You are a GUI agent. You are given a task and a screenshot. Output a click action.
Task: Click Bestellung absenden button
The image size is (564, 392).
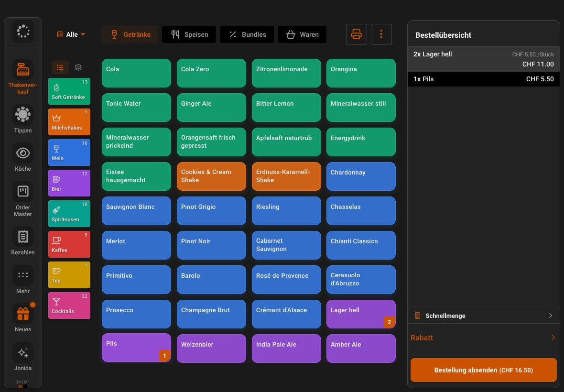coord(483,370)
